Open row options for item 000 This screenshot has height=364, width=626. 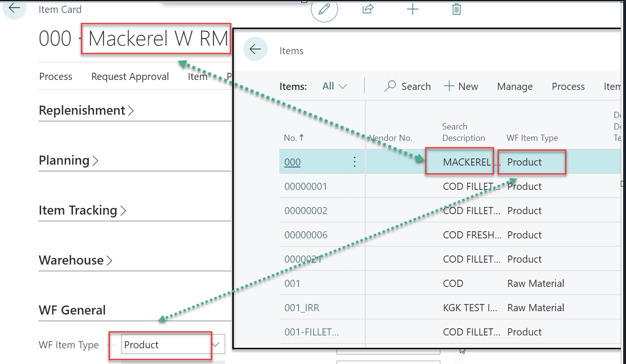coord(354,162)
